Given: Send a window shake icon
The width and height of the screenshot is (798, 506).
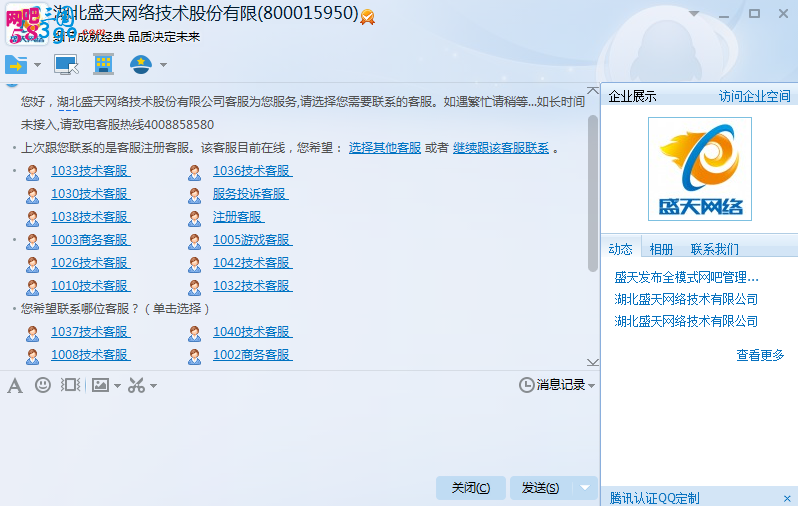Looking at the screenshot, I should [71, 385].
